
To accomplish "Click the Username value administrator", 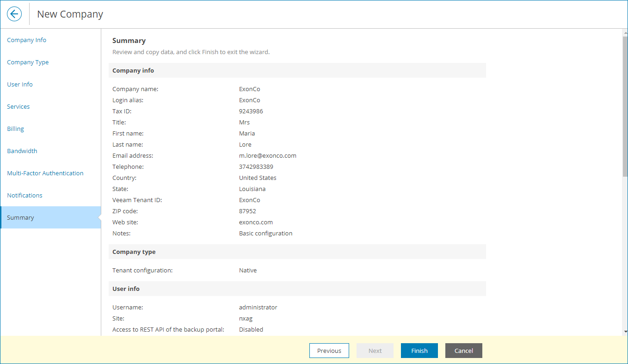I will [258, 308].
